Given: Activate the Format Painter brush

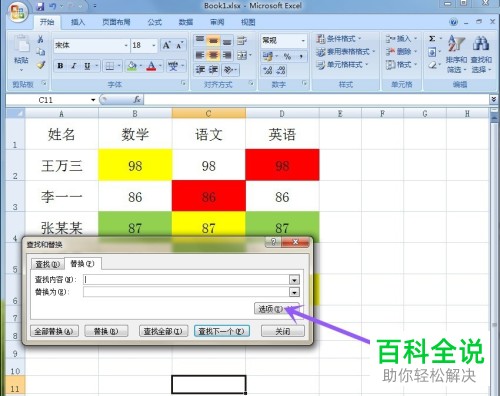Looking at the screenshot, I should [40, 65].
